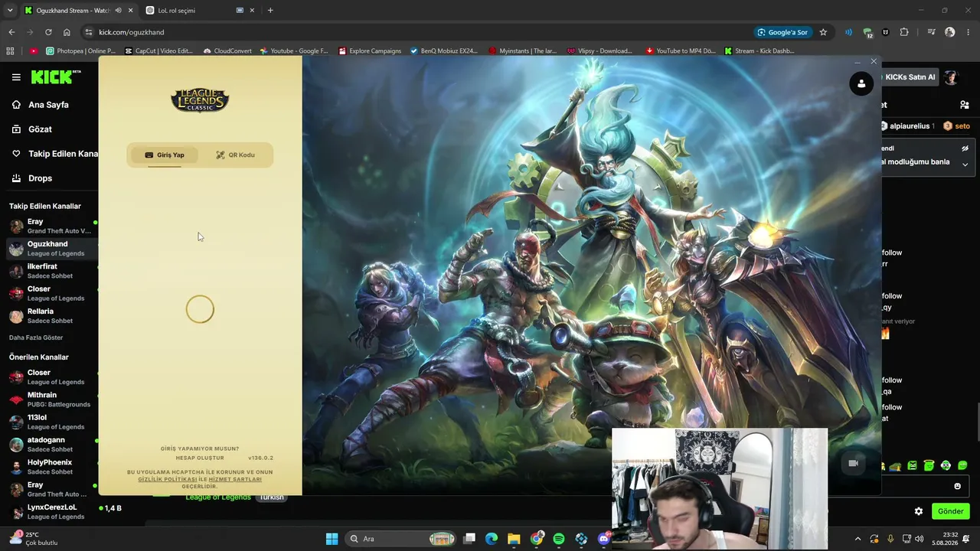Reload the current page
Image resolution: width=980 pixels, height=551 pixels.
(x=48, y=32)
